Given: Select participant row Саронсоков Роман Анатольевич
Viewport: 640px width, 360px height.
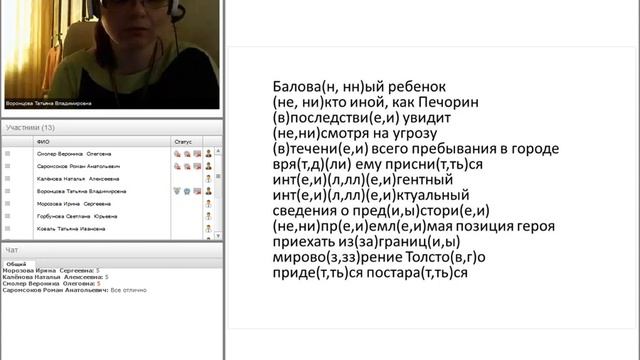Looking at the screenshot, I should pyautogui.click(x=108, y=166).
